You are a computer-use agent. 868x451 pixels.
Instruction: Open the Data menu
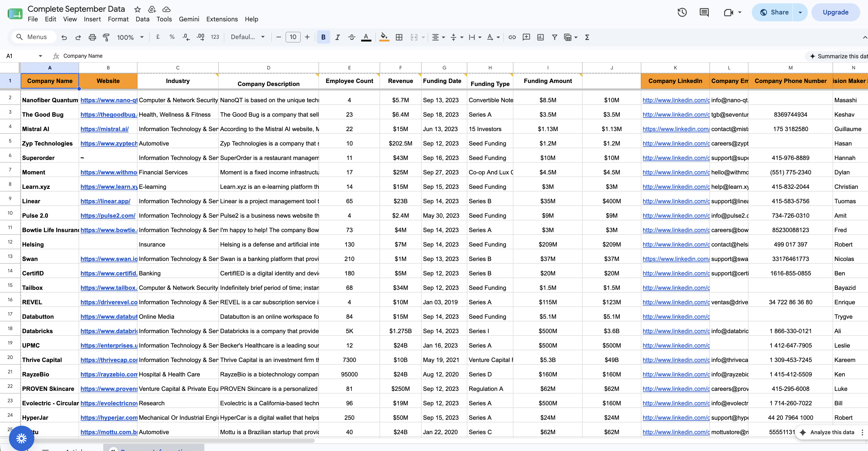click(x=142, y=19)
